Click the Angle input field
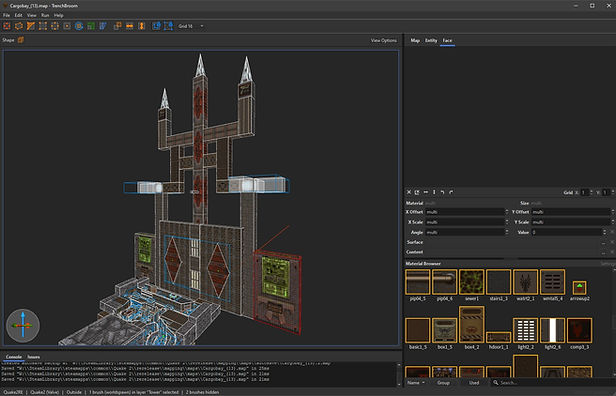The width and height of the screenshot is (616, 396). click(x=466, y=232)
